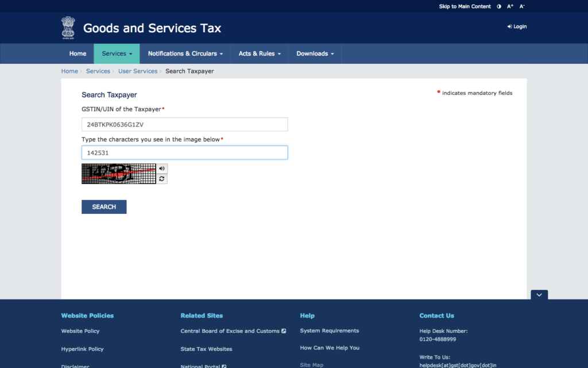Image resolution: width=588 pixels, height=368 pixels.
Task: Open the Services dropdown menu
Action: coord(117,53)
